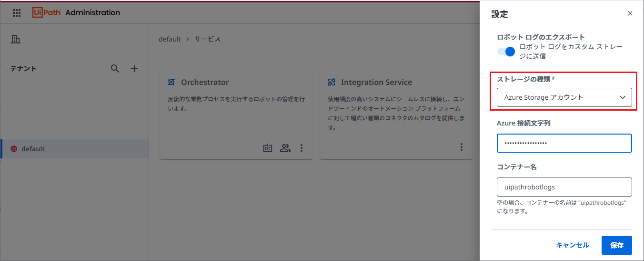Click the Azure connection string field
This screenshot has height=261, width=644.
pos(564,143)
